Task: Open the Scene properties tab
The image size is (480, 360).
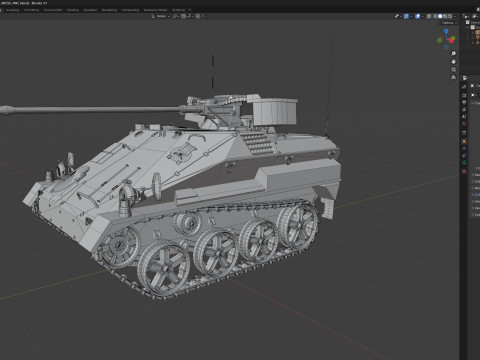Action: tap(464, 116)
